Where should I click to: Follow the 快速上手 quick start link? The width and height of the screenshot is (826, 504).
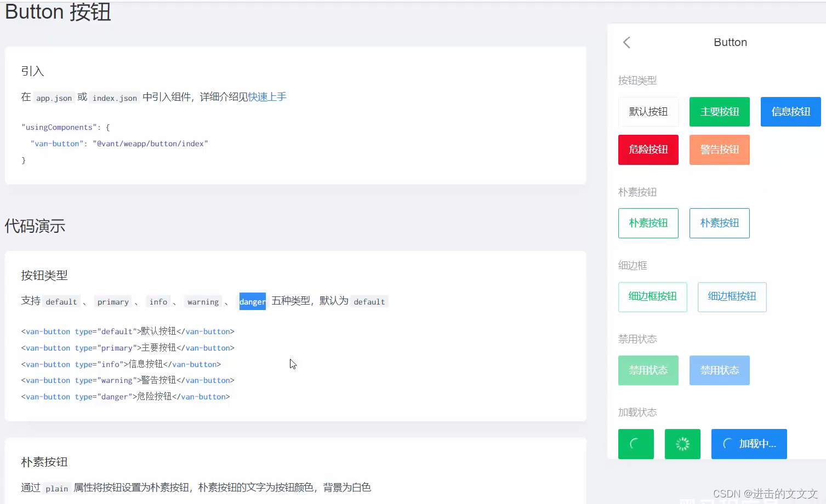pos(267,96)
